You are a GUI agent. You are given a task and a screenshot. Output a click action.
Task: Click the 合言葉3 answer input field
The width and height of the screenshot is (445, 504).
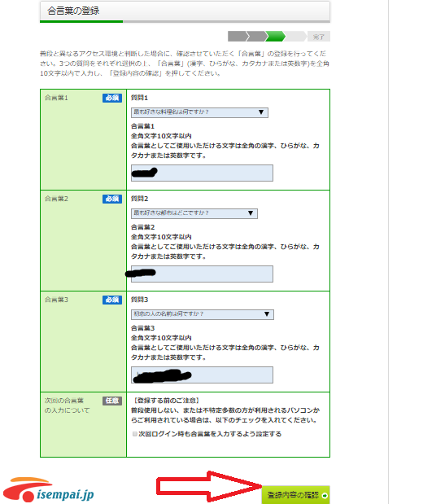coord(202,375)
